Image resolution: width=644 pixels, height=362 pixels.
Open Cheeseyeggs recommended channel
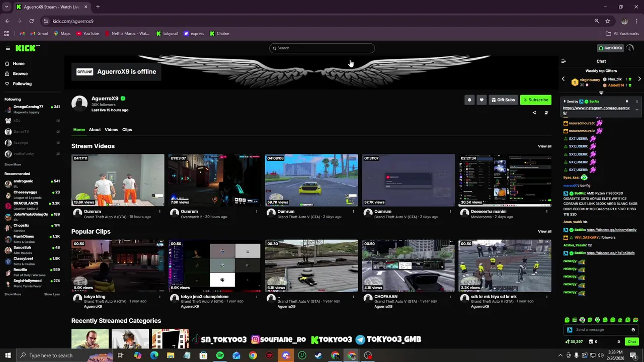pos(32,195)
